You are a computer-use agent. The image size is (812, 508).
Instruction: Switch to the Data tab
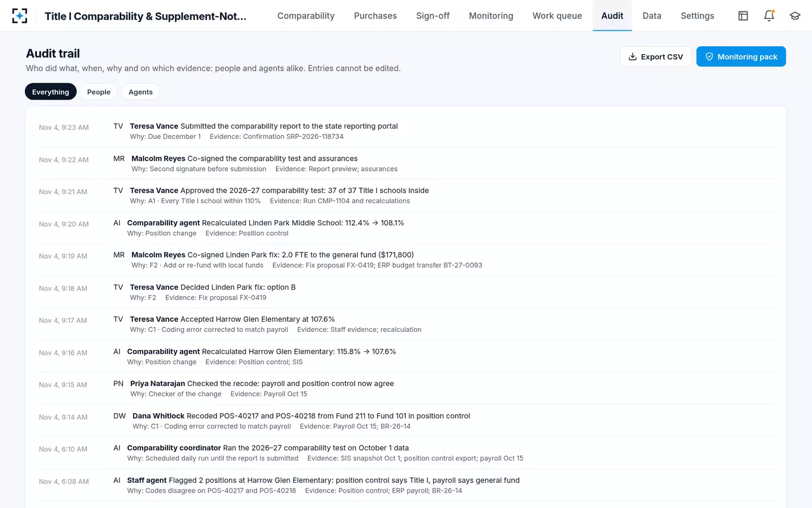point(652,16)
